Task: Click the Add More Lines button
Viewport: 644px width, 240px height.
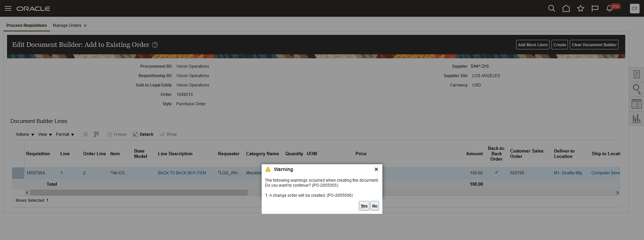Action: [x=533, y=45]
